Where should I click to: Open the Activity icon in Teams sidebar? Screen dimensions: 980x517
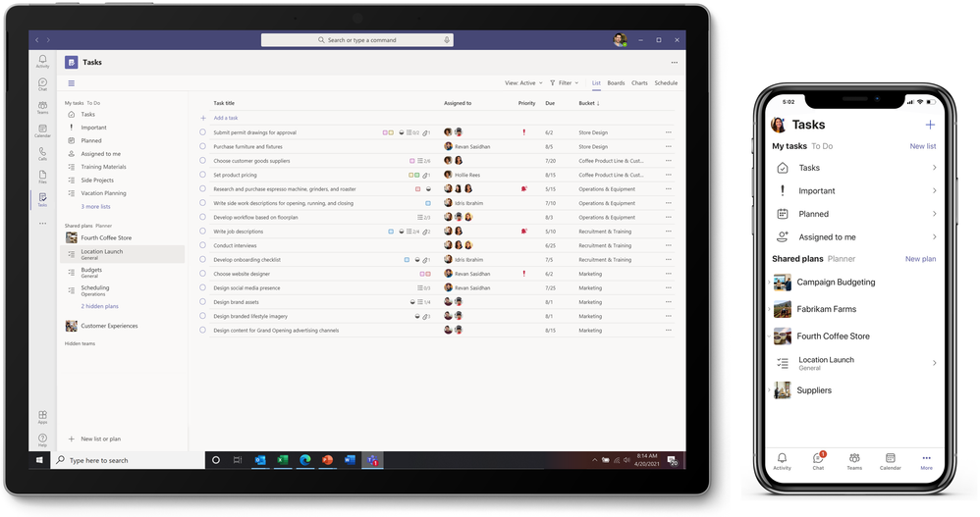tap(42, 61)
